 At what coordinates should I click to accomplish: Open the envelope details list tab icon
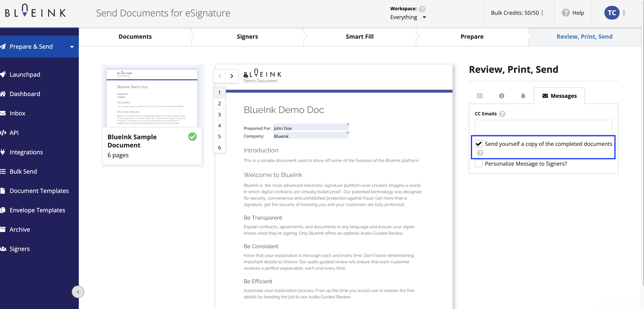coord(480,96)
